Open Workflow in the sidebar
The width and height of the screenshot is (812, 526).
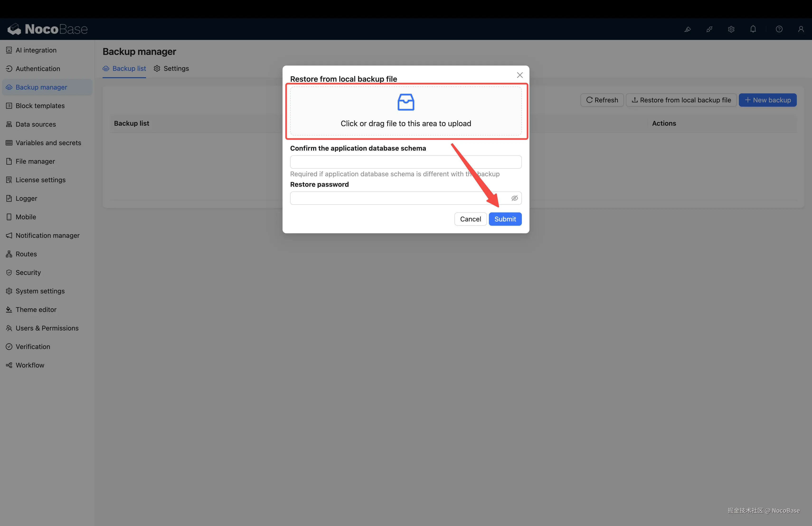pos(30,365)
